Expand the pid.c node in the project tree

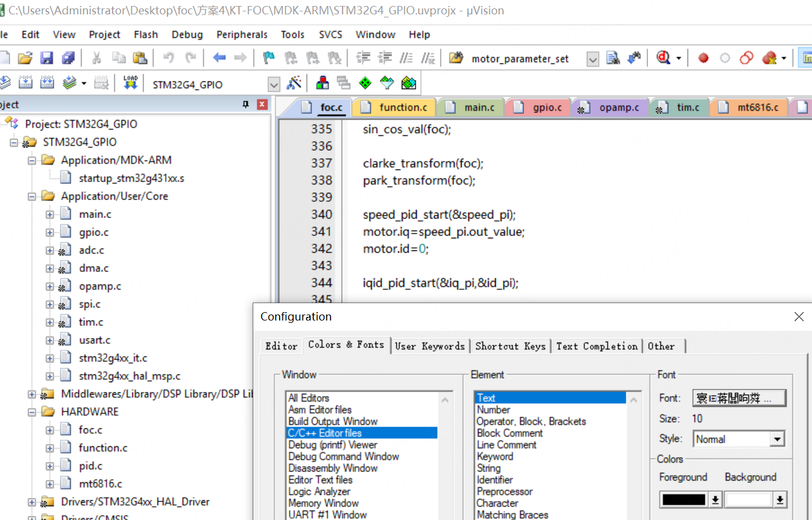pos(49,465)
